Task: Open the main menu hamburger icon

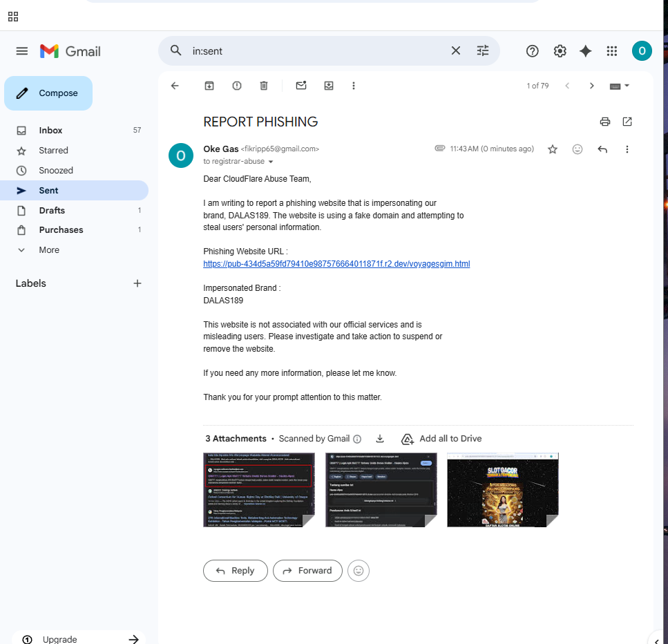Action: point(21,51)
